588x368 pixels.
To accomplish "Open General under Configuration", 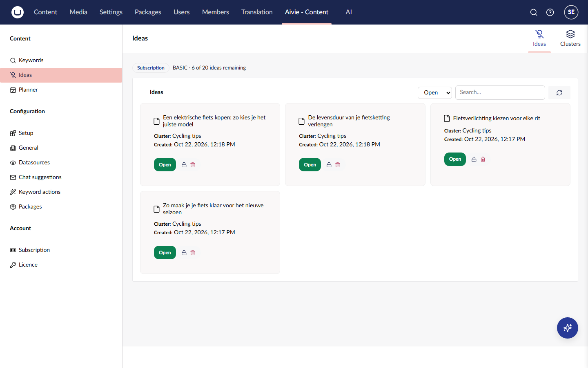I will [x=61, y=148].
